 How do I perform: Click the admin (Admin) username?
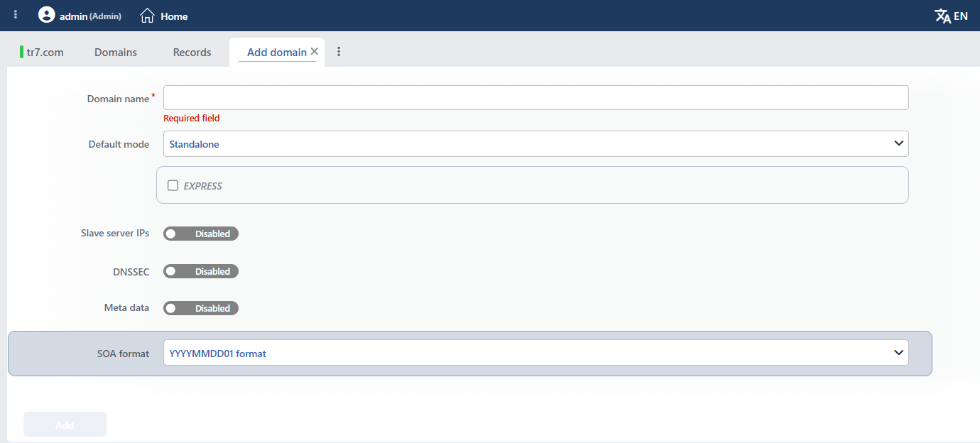pos(90,16)
